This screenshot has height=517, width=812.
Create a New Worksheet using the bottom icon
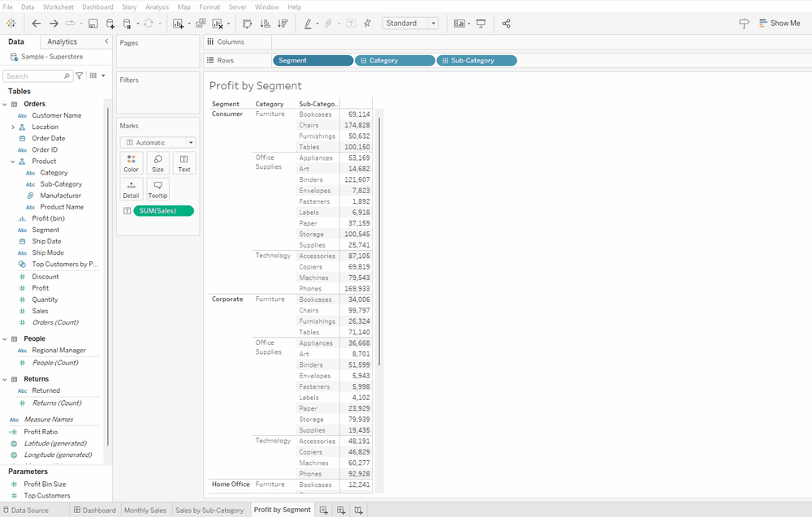(323, 509)
